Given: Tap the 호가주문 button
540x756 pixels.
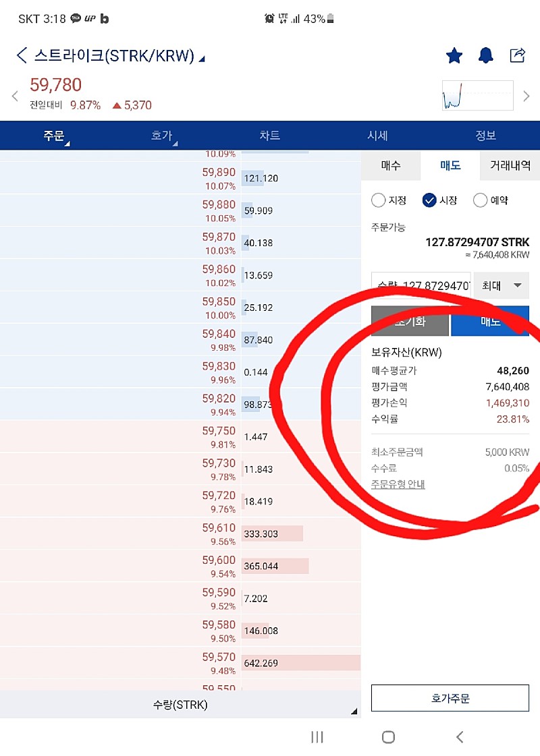Looking at the screenshot, I should pos(450,698).
